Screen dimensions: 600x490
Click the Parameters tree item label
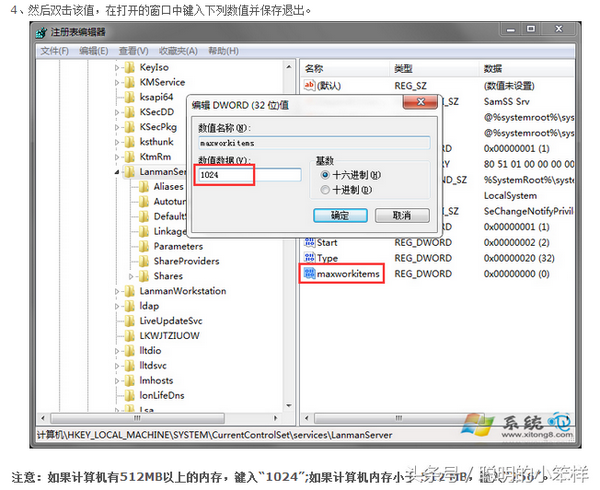[178, 246]
